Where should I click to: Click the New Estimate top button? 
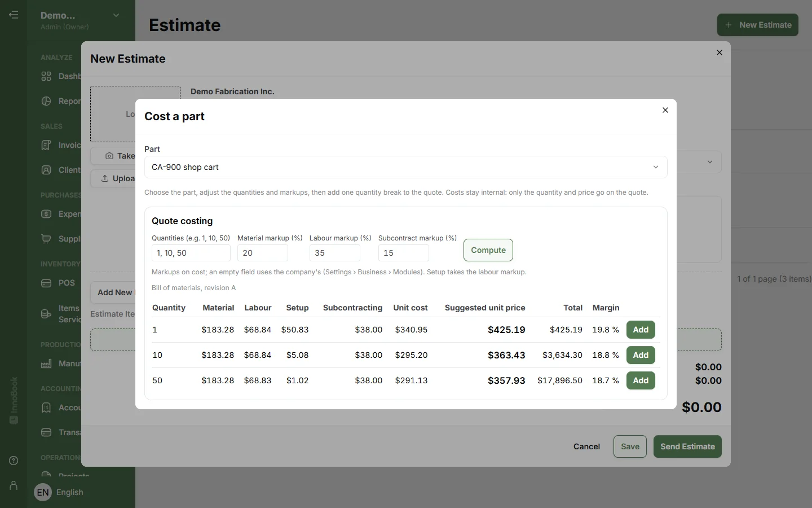point(758,25)
